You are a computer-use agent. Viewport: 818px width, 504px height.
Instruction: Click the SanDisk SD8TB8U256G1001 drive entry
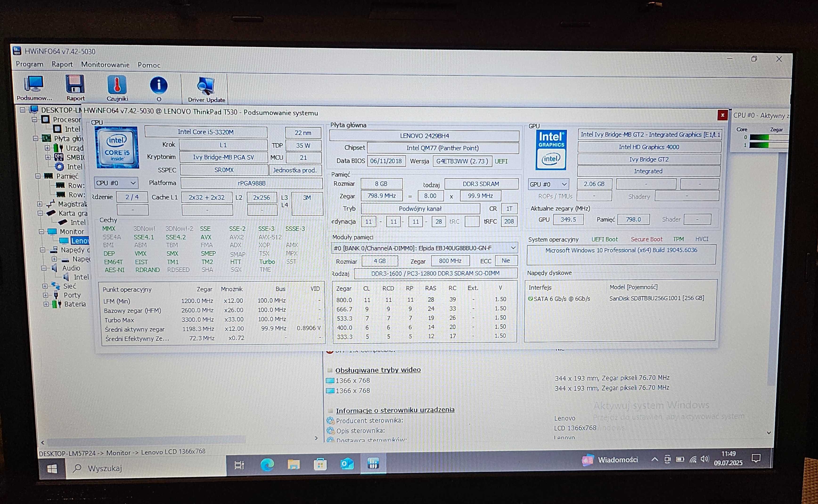point(657,298)
